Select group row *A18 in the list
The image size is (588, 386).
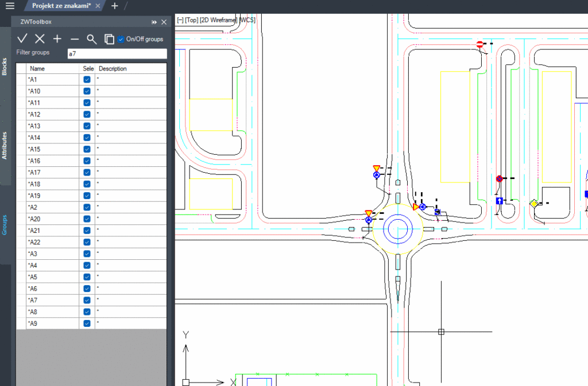pos(91,184)
